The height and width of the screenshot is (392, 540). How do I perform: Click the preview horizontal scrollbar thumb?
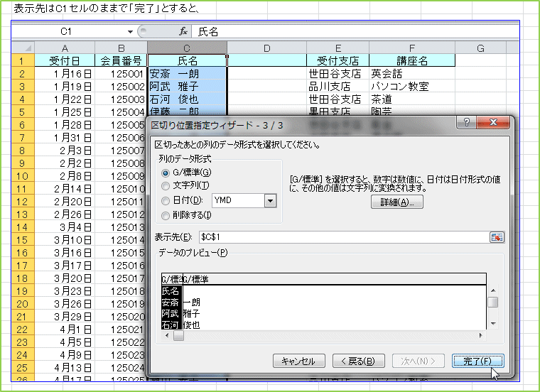(x=178, y=336)
